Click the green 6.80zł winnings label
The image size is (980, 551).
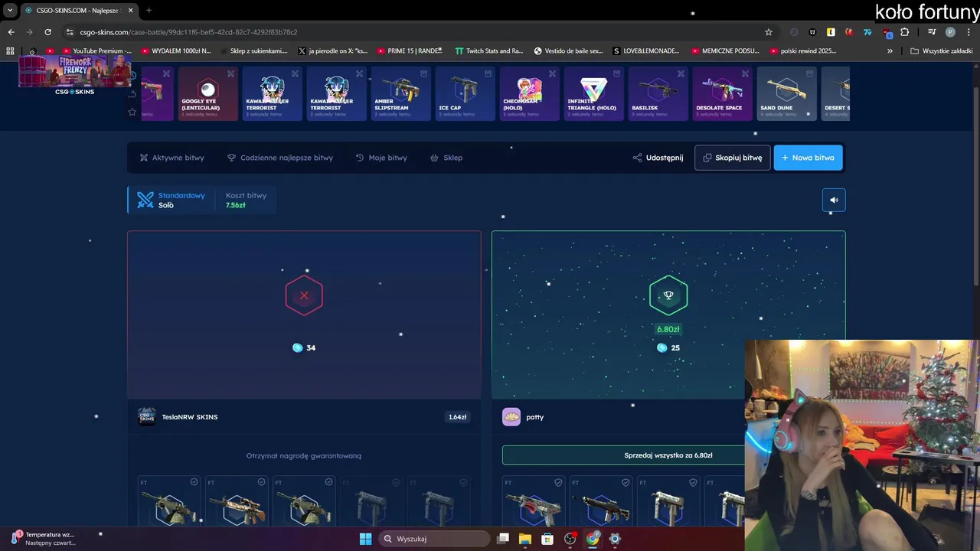668,329
